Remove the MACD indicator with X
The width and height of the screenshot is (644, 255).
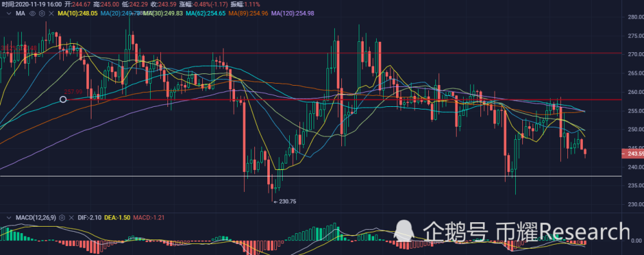(71, 217)
